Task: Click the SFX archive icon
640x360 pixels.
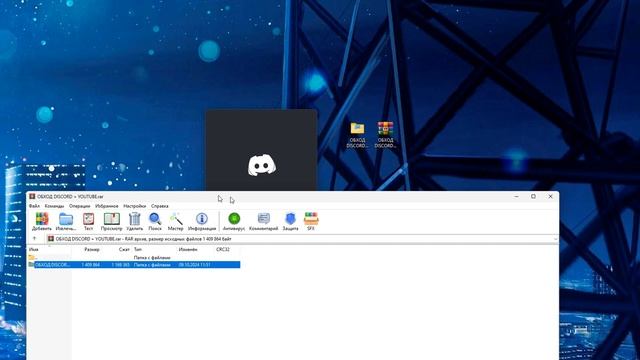Action: [311, 222]
